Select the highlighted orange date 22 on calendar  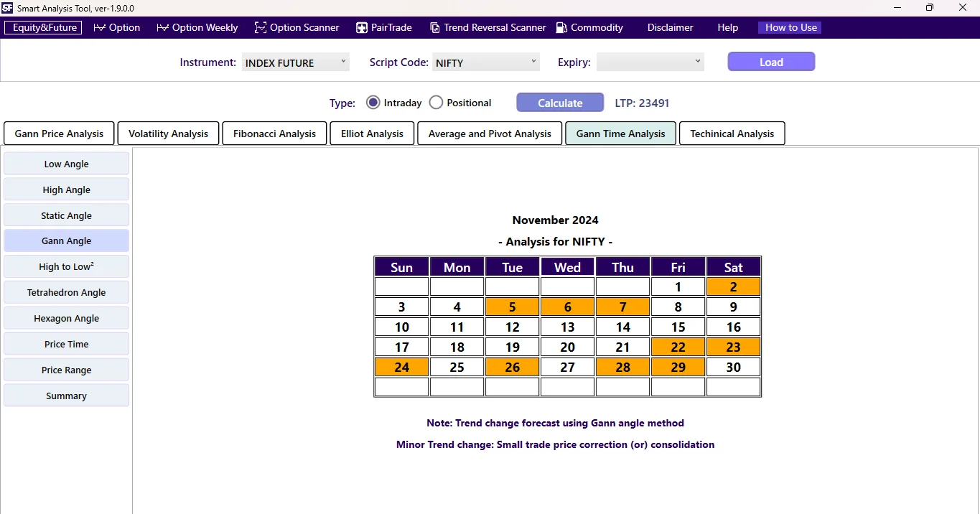(678, 347)
